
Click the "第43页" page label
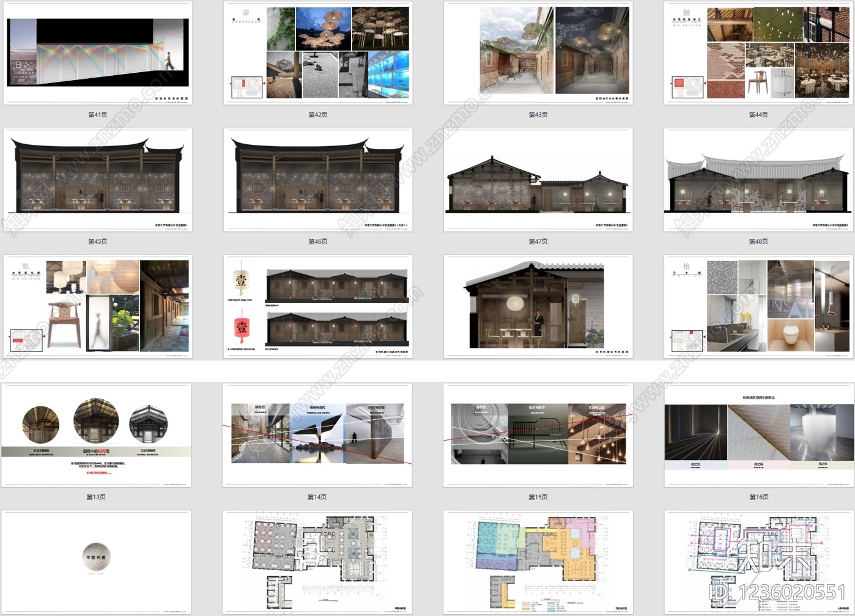538,115
